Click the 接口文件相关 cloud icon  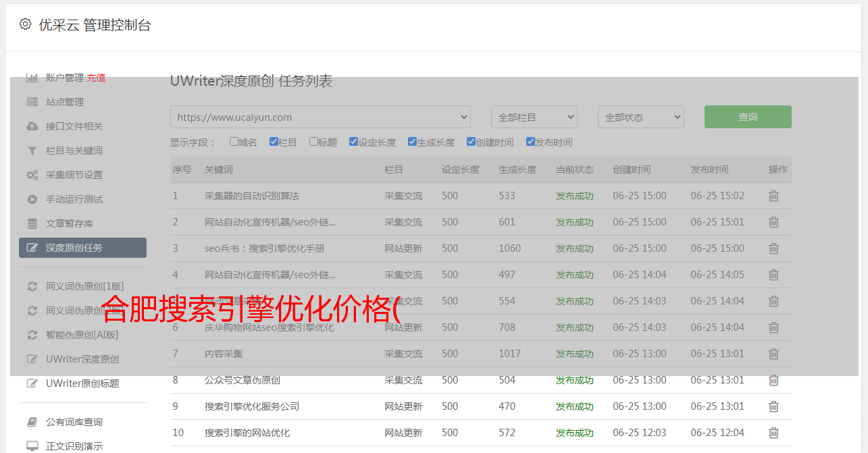coord(32,126)
